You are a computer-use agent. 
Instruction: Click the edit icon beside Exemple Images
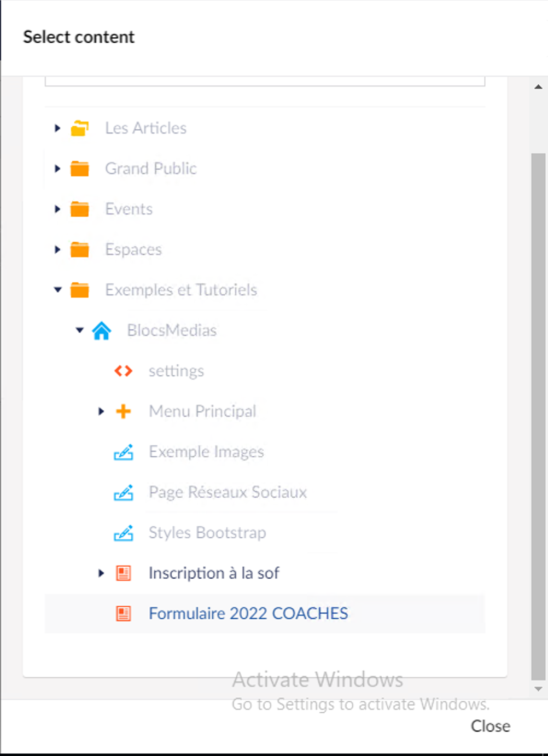pyautogui.click(x=124, y=452)
